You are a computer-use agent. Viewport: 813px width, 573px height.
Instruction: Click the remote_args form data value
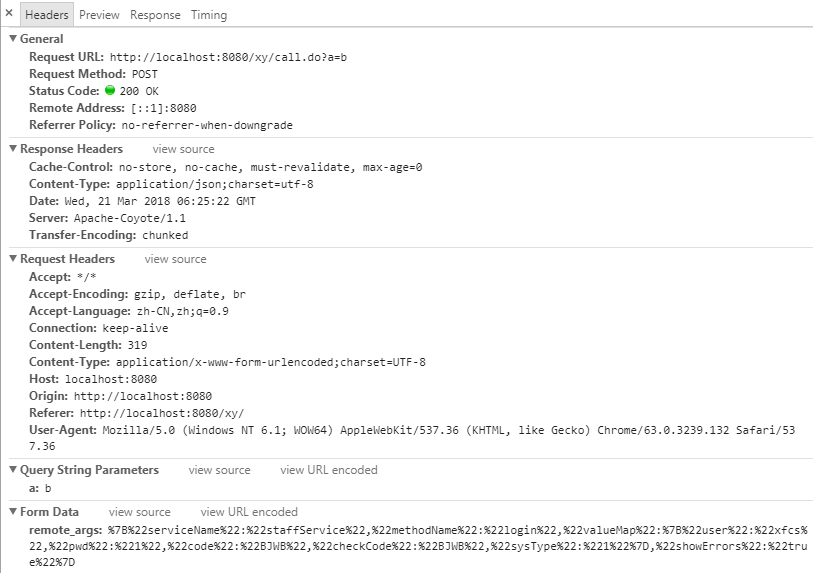[x=418, y=546]
